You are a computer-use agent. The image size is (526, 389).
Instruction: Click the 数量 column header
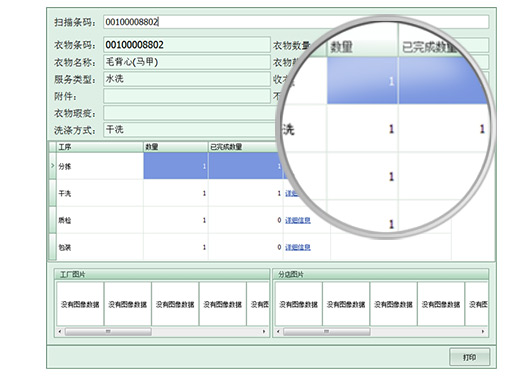pyautogui.click(x=175, y=147)
